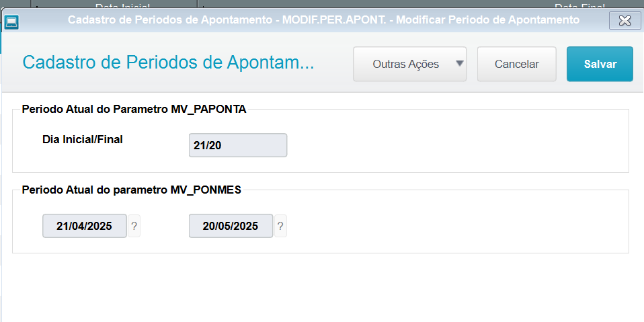Open the Outras Ações menu button
Image resolution: width=644 pixels, height=322 pixels.
pos(406,65)
